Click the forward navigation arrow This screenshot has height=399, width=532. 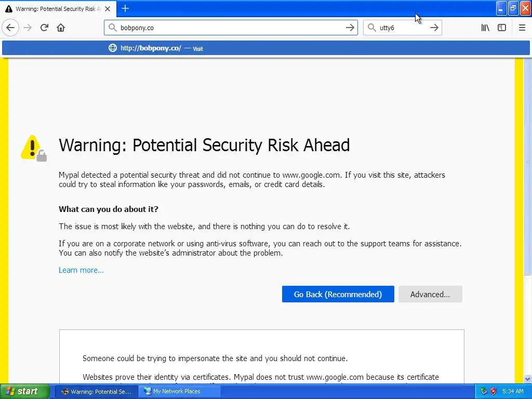pyautogui.click(x=28, y=28)
